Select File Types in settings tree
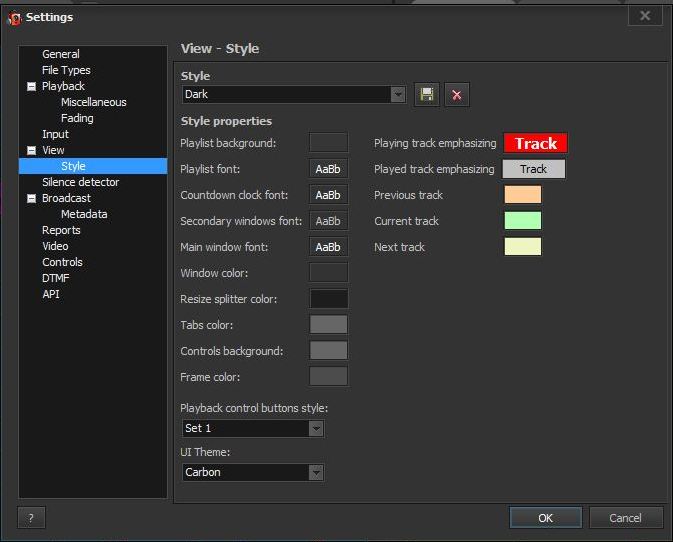This screenshot has width=673, height=542. click(66, 70)
